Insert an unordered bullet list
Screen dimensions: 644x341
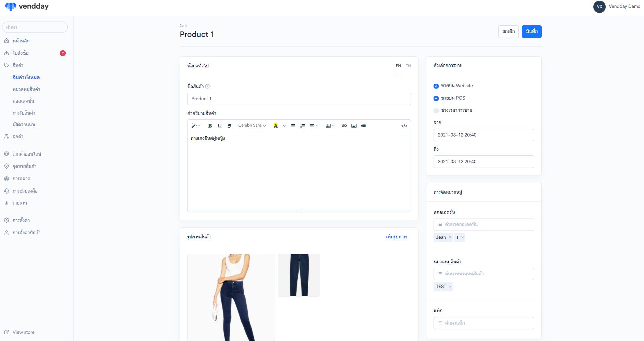tap(293, 126)
